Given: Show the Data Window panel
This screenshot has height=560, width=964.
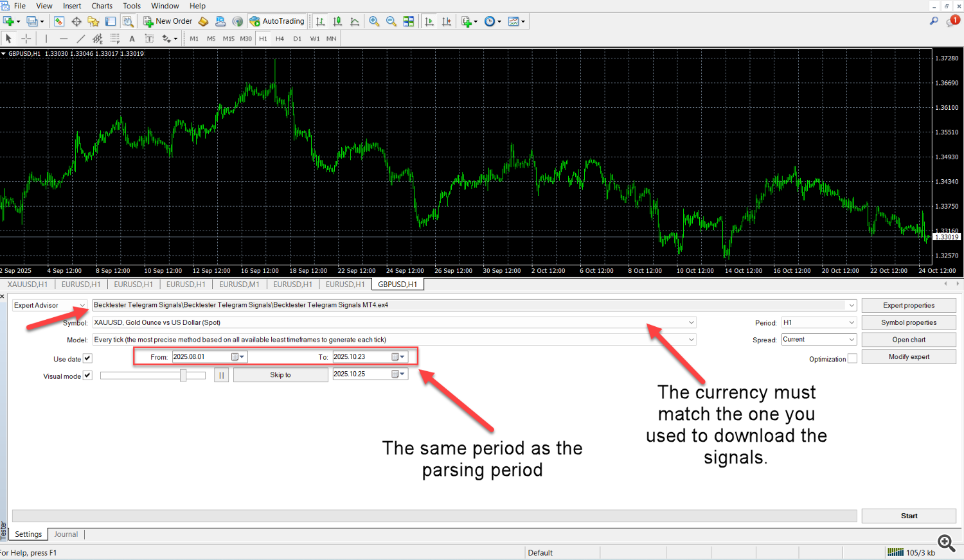Looking at the screenshot, I should coord(76,21).
